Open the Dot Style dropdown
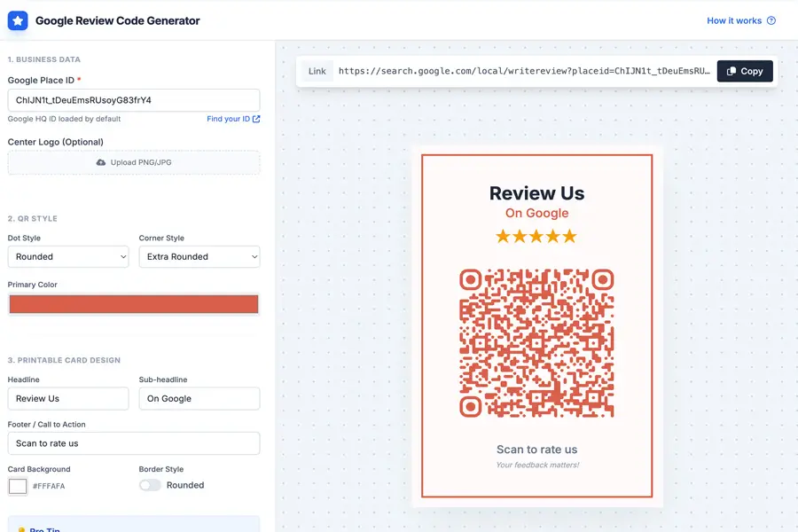This screenshot has height=532, width=798. [x=68, y=256]
